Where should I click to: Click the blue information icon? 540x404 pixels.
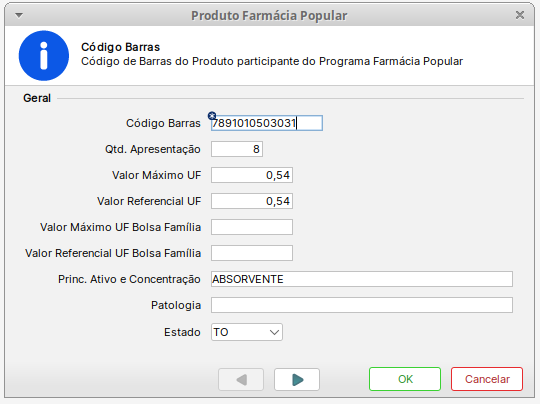pos(44,56)
